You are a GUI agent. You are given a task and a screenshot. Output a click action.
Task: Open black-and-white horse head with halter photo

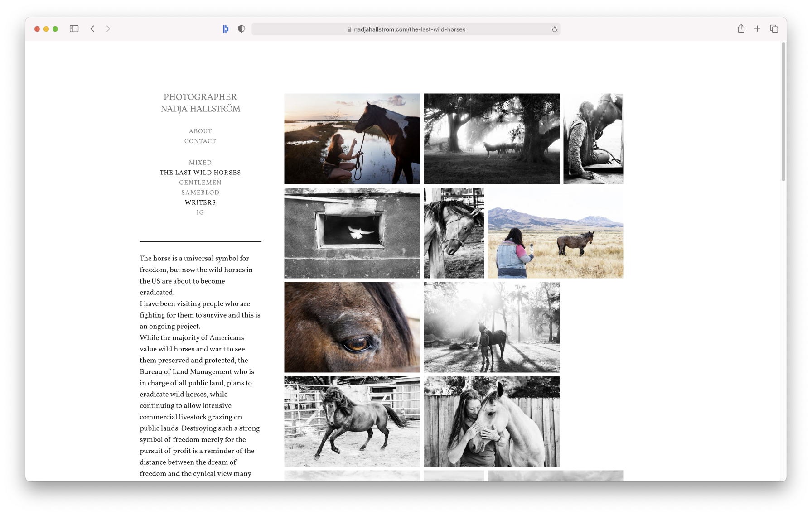click(x=454, y=233)
